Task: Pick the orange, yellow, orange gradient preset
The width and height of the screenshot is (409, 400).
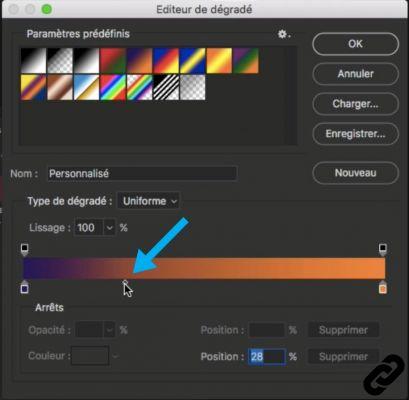Action: [219, 61]
